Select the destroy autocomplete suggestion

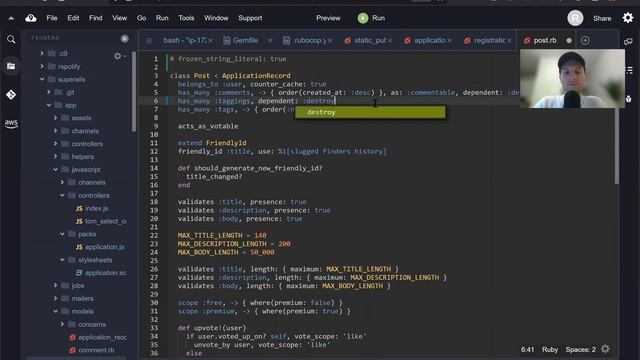tap(370, 112)
